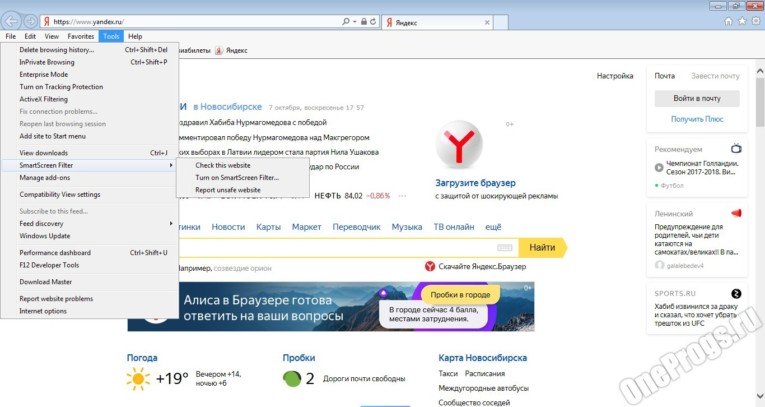765x407 pixels.
Task: Expand the Feed discovery submenu
Action: 90,224
